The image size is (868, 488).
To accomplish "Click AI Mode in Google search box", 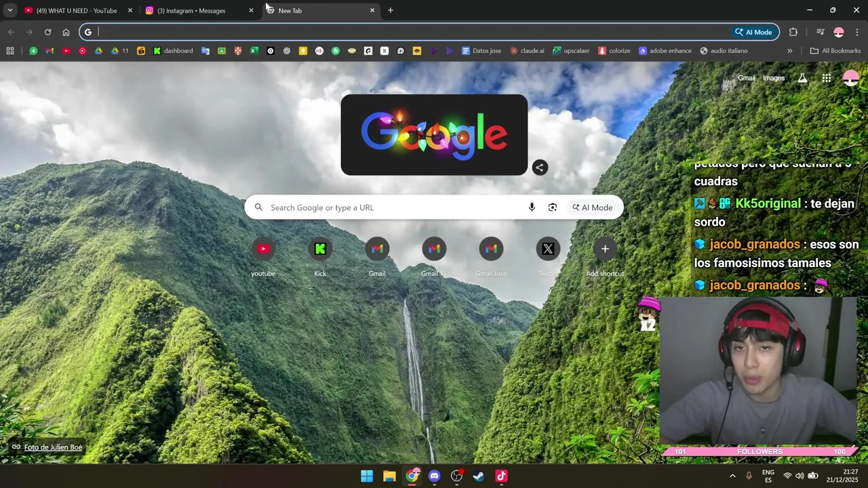I will (x=593, y=207).
